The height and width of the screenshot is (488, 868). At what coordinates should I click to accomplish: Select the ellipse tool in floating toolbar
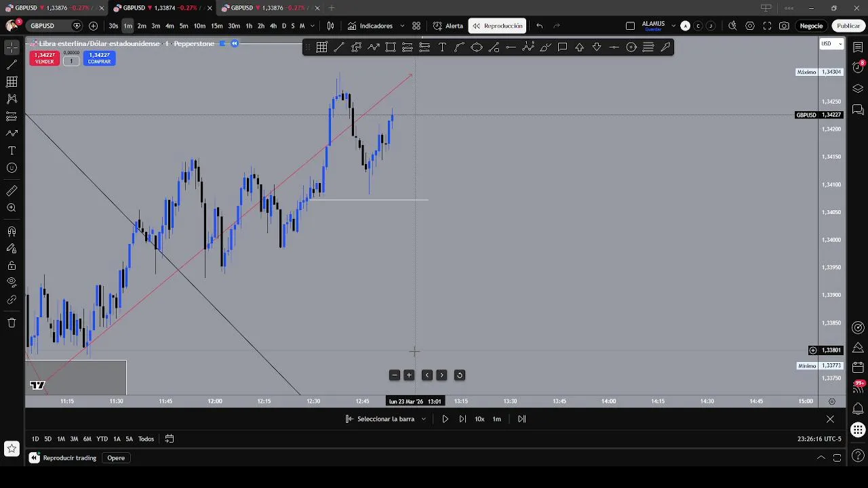pos(477,47)
